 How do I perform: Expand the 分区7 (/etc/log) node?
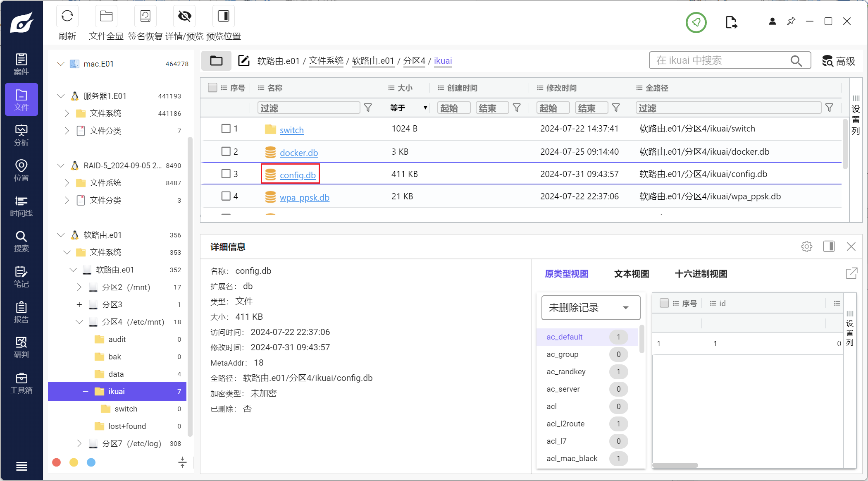click(79, 443)
